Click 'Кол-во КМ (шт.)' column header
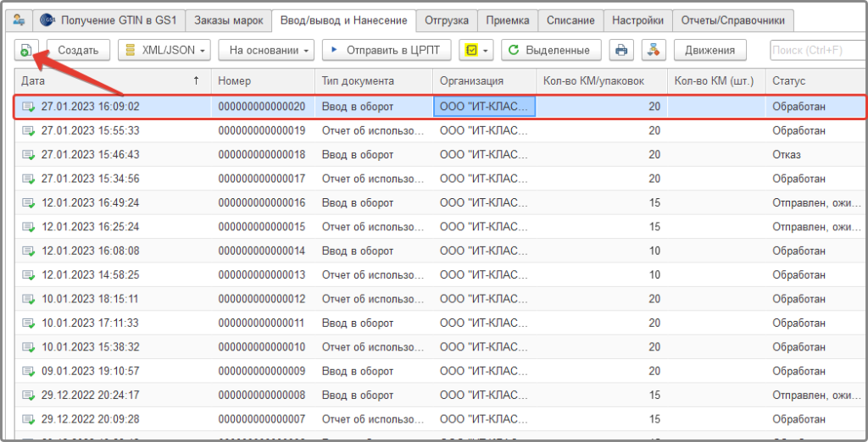Viewport: 868px width, 442px height. [x=717, y=80]
